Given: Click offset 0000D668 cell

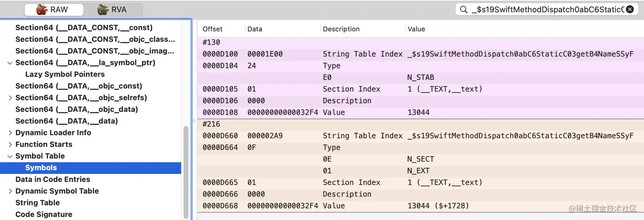Looking at the screenshot, I should click(x=220, y=206).
